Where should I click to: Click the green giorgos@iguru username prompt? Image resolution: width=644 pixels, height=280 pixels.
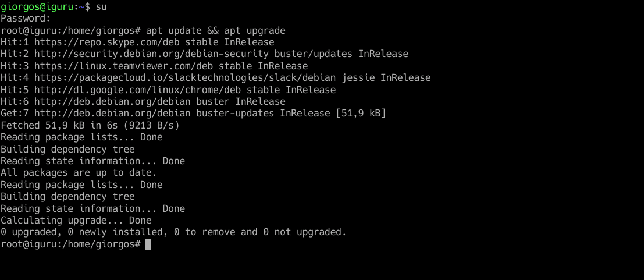(x=36, y=6)
